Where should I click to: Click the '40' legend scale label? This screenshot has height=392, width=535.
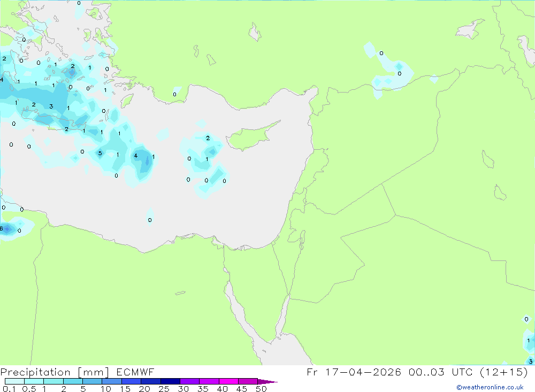click(x=222, y=389)
